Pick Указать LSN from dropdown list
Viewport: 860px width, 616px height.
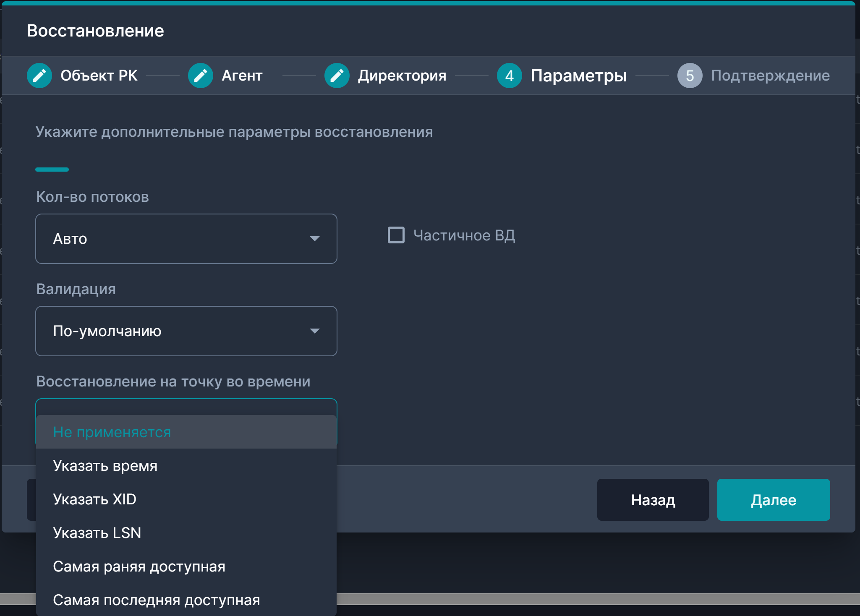(x=97, y=533)
